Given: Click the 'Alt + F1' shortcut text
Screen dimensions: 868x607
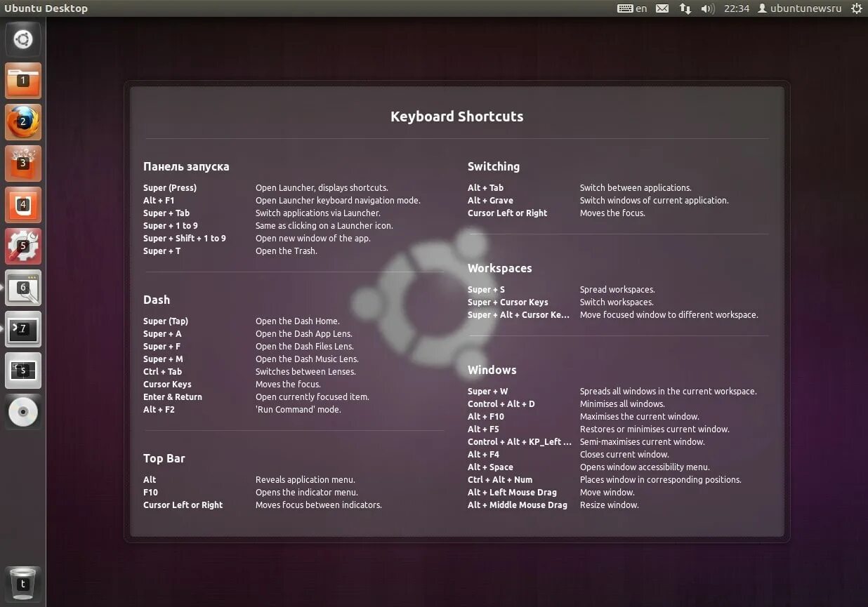Looking at the screenshot, I should click(x=159, y=201).
